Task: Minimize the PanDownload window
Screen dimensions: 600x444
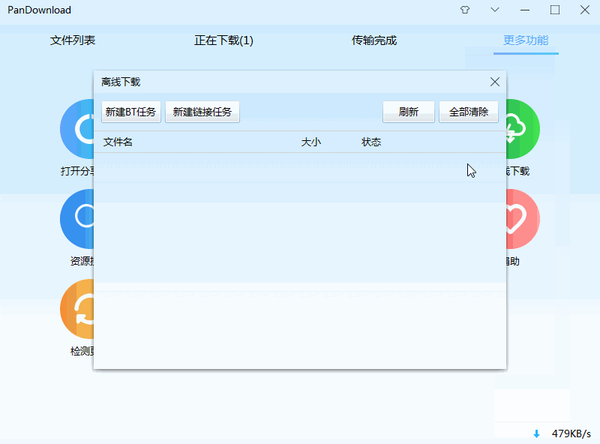Action: coord(525,10)
